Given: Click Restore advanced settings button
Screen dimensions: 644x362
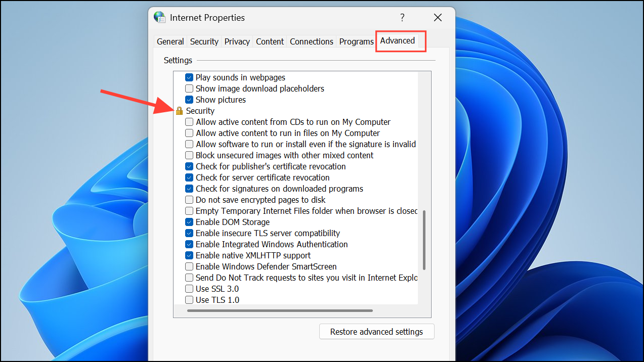Looking at the screenshot, I should coord(377,332).
